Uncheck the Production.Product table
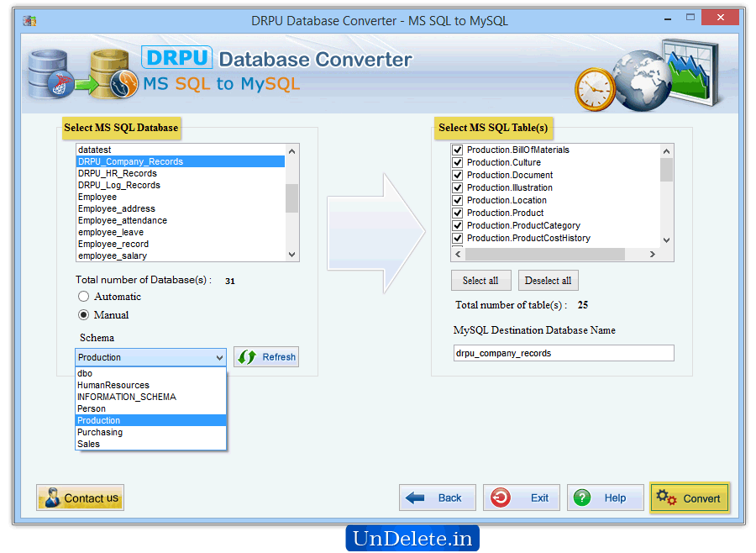The height and width of the screenshot is (553, 756). pos(458,213)
